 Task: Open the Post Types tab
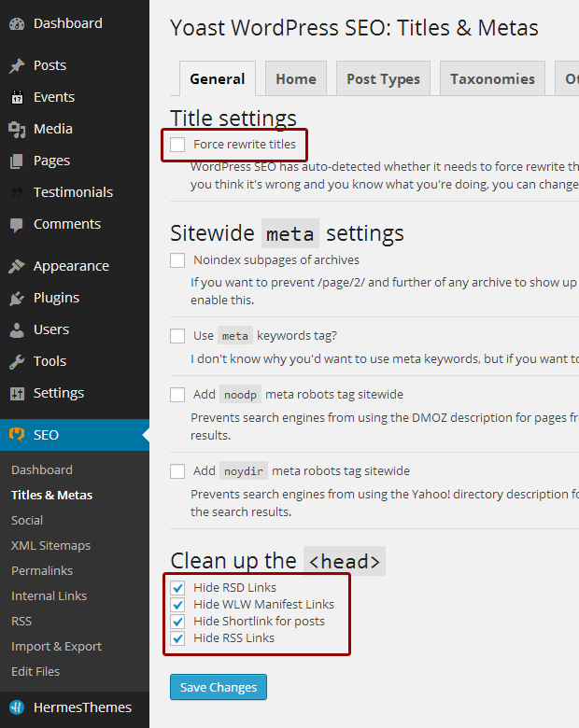tap(384, 78)
